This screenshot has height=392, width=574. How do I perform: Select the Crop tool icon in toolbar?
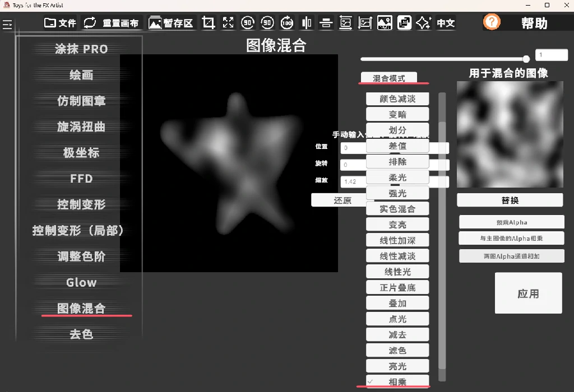209,23
